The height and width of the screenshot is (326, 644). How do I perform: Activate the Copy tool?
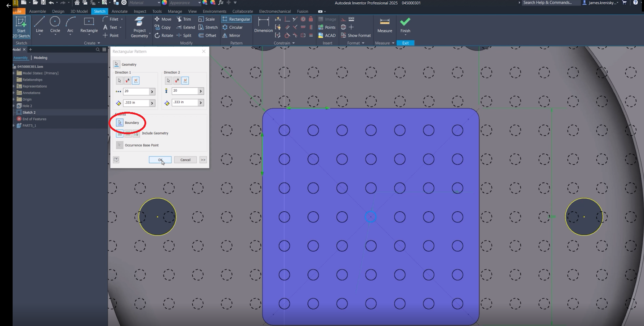162,27
